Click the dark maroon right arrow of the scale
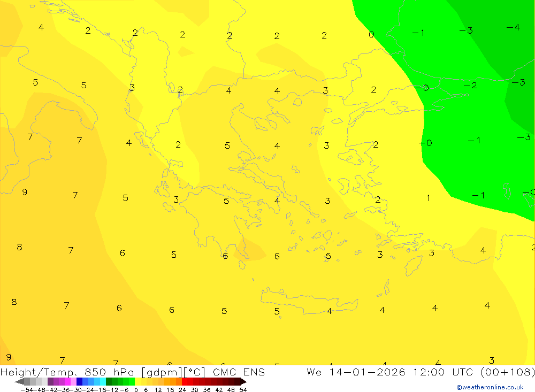The width and height of the screenshot is (535, 392). [x=243, y=382]
